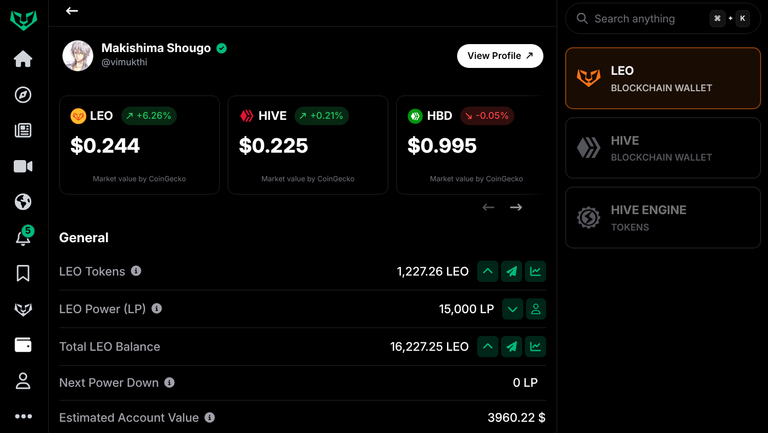Select HIVE Blockchain Wallet tab
The width and height of the screenshot is (768, 433).
663,148
